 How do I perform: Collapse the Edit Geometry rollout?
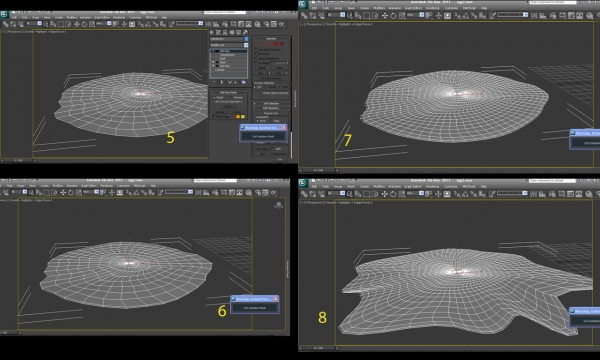point(271,108)
